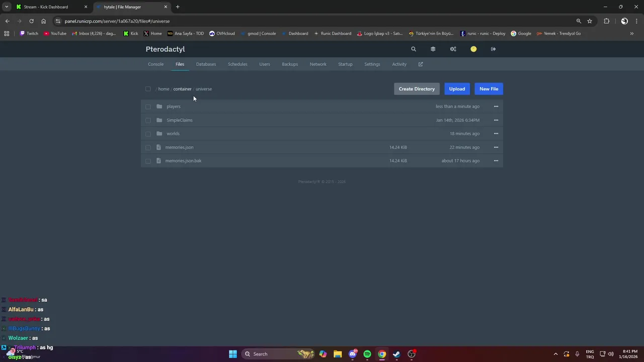This screenshot has height=362, width=644.
Task: Open options menu for memories.json
Action: pyautogui.click(x=496, y=147)
